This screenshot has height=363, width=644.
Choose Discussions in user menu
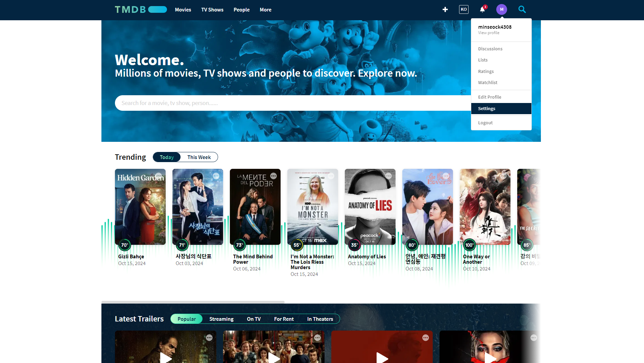coord(501,49)
